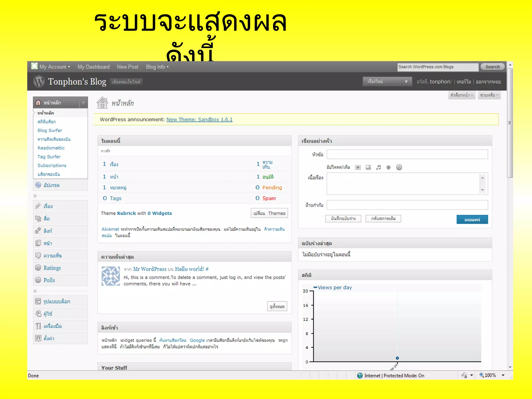Select สถิติบล็อก in sidebar submenu
The width and height of the screenshot is (532, 399).
pyautogui.click(x=46, y=122)
